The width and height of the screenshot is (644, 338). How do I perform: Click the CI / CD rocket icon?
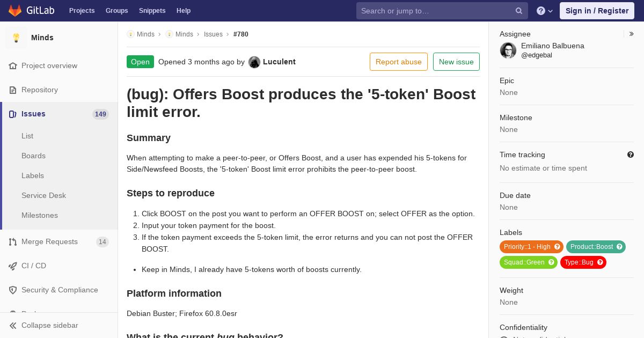13,266
